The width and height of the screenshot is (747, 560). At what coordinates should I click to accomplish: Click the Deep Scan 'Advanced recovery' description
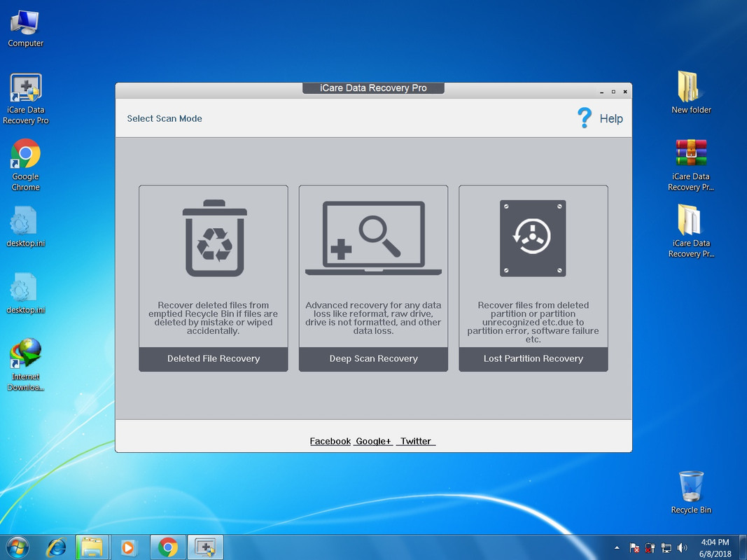(x=373, y=318)
